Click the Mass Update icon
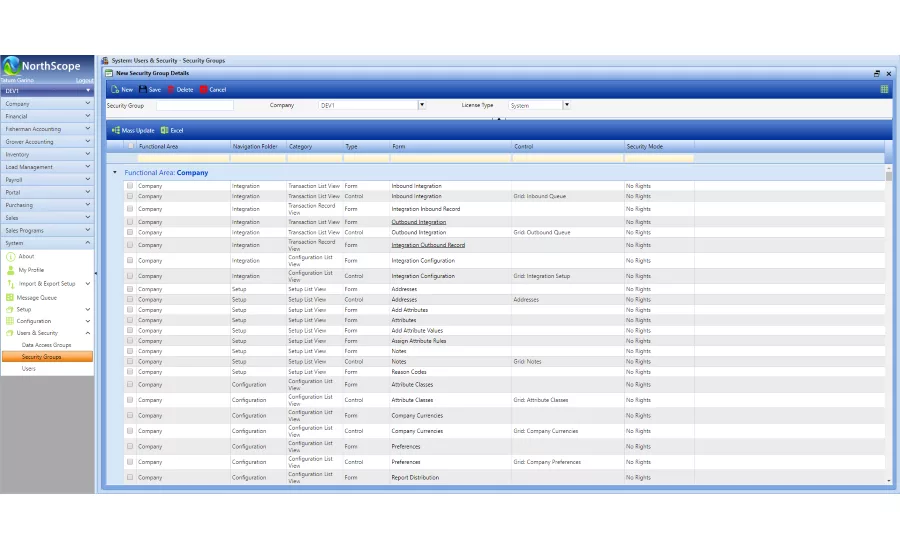 point(116,130)
